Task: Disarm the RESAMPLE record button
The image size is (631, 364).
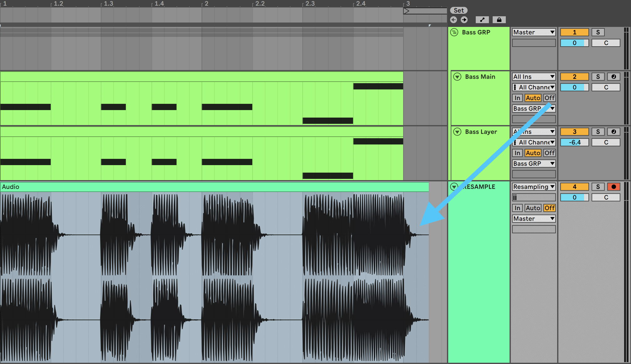Action: [613, 187]
